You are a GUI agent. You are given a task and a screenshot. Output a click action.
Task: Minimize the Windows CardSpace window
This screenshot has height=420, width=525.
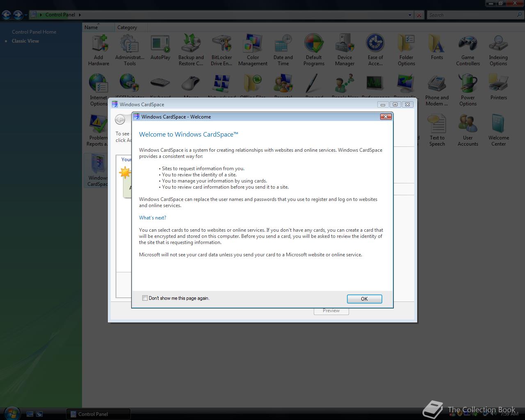tap(383, 104)
